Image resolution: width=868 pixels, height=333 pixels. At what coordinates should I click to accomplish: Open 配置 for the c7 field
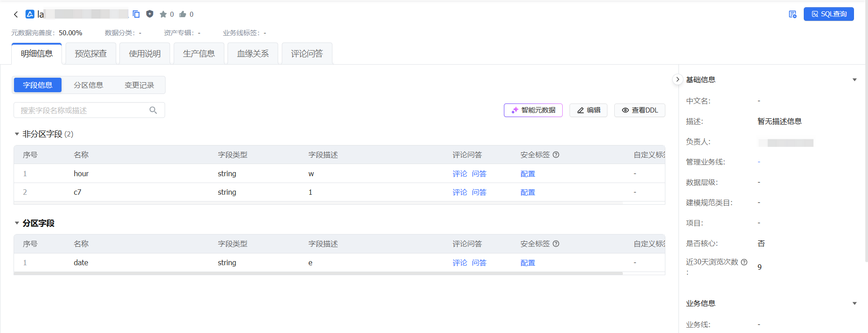tap(528, 192)
